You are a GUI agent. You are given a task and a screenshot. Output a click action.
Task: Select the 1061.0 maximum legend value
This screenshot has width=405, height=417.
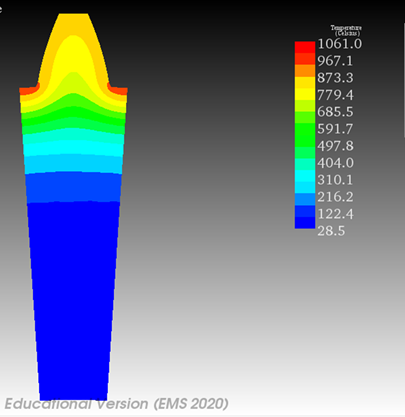pos(339,44)
